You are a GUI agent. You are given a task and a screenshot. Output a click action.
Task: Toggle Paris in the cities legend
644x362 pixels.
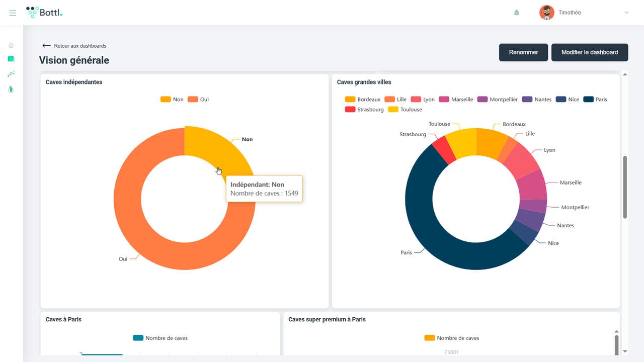coord(595,100)
